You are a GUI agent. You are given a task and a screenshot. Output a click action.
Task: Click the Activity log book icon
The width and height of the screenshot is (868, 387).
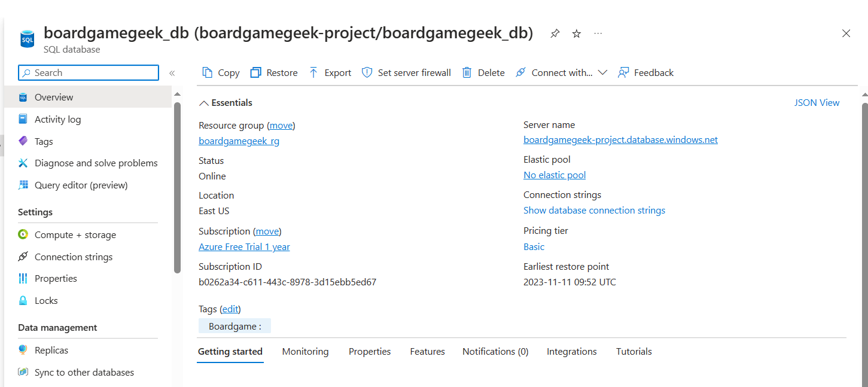pos(23,119)
